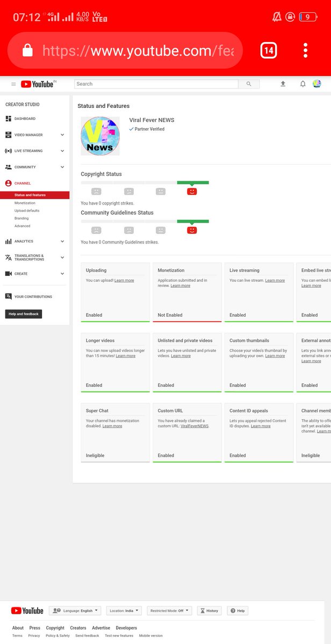Click the Dashboard grid icon
331x644 pixels.
click(9, 119)
